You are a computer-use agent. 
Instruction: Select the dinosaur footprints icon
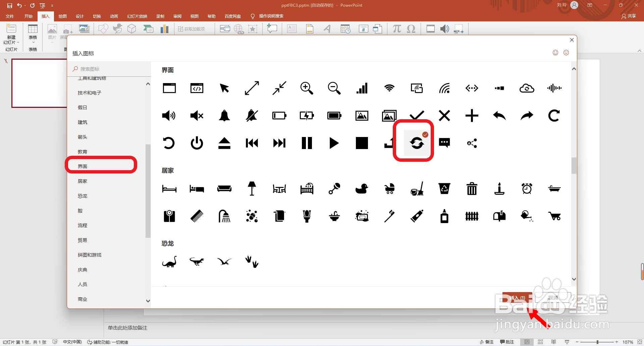(252, 262)
